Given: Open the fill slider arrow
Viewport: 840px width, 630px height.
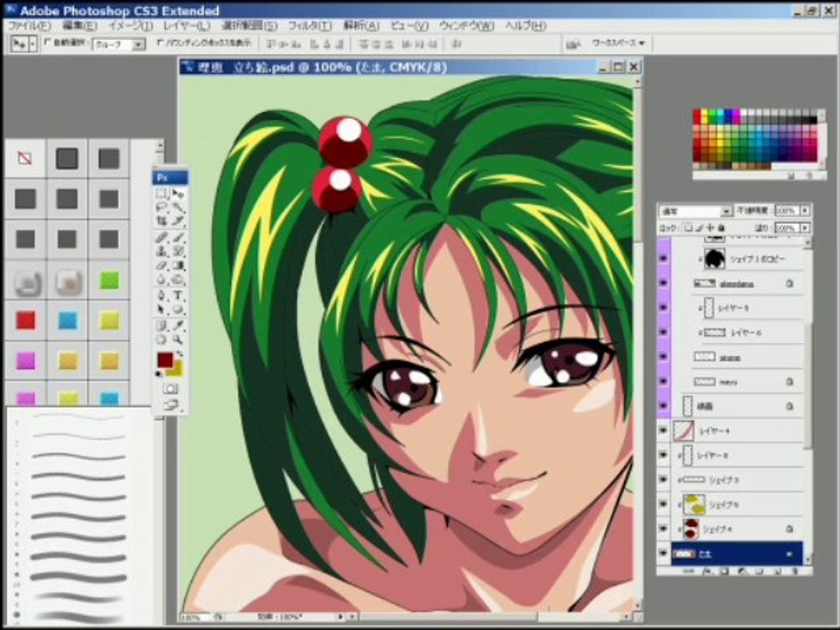Looking at the screenshot, I should click(x=805, y=228).
